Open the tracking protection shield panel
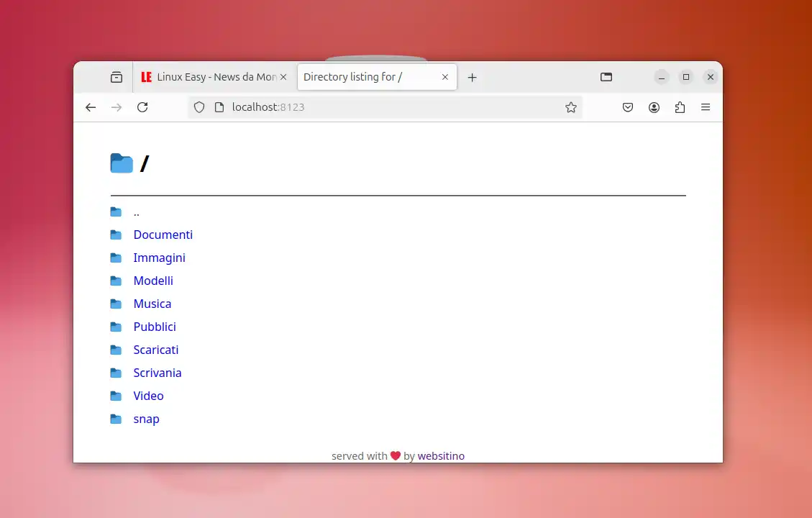This screenshot has height=518, width=812. (x=199, y=107)
